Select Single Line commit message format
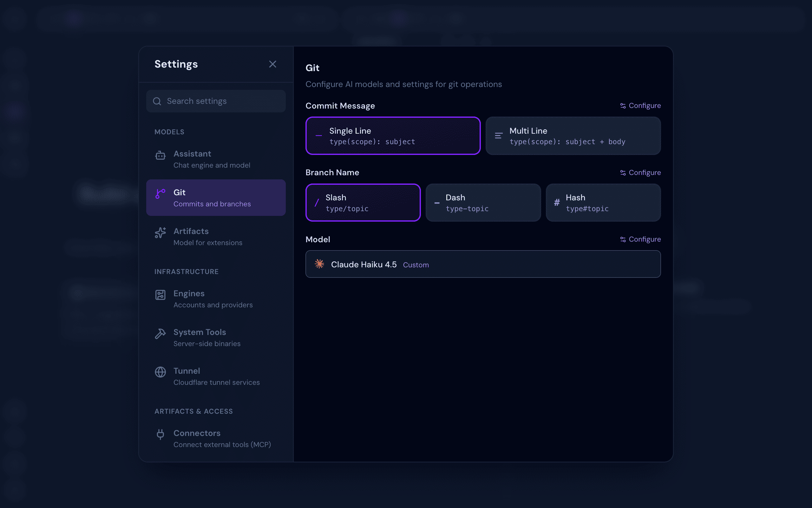The width and height of the screenshot is (812, 508). point(393,136)
